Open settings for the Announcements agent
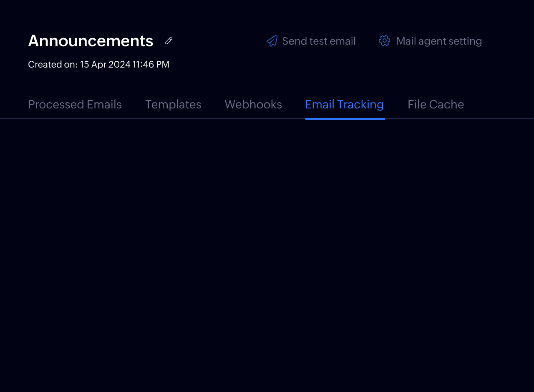 click(x=439, y=40)
